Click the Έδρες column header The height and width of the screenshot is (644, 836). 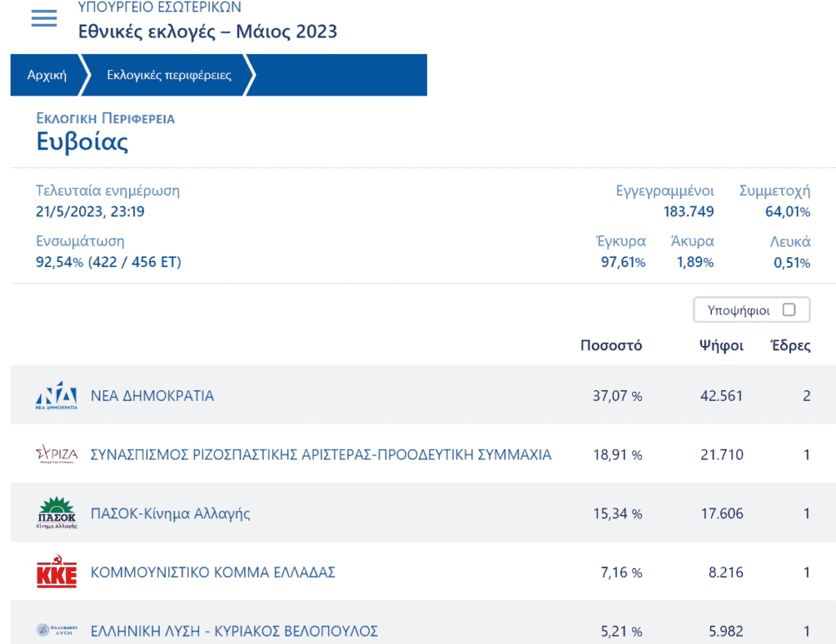tap(790, 345)
